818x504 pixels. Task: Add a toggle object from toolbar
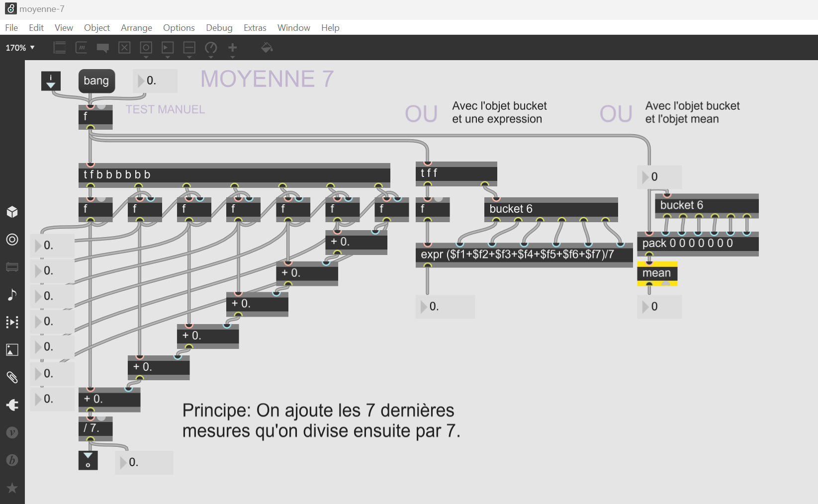click(x=124, y=48)
